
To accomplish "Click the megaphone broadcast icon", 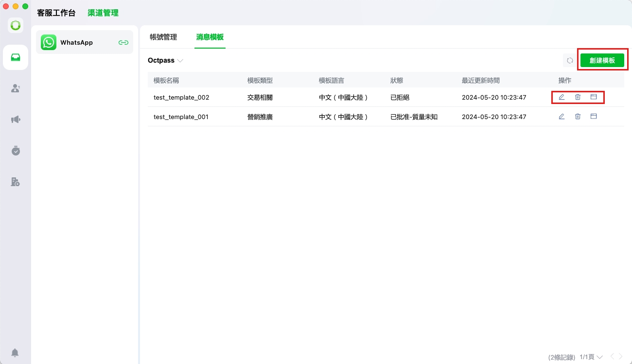I will [16, 120].
